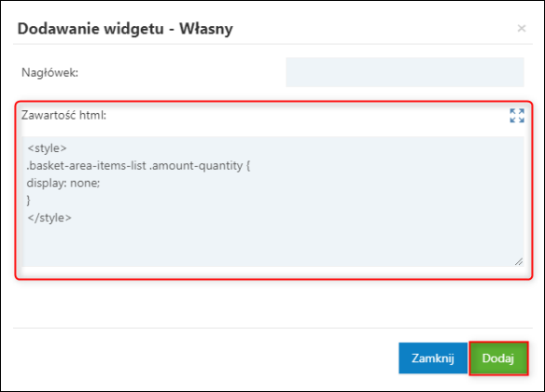Click the Zawartość html: label
Viewport: 545px width, 392px height.
click(x=64, y=115)
